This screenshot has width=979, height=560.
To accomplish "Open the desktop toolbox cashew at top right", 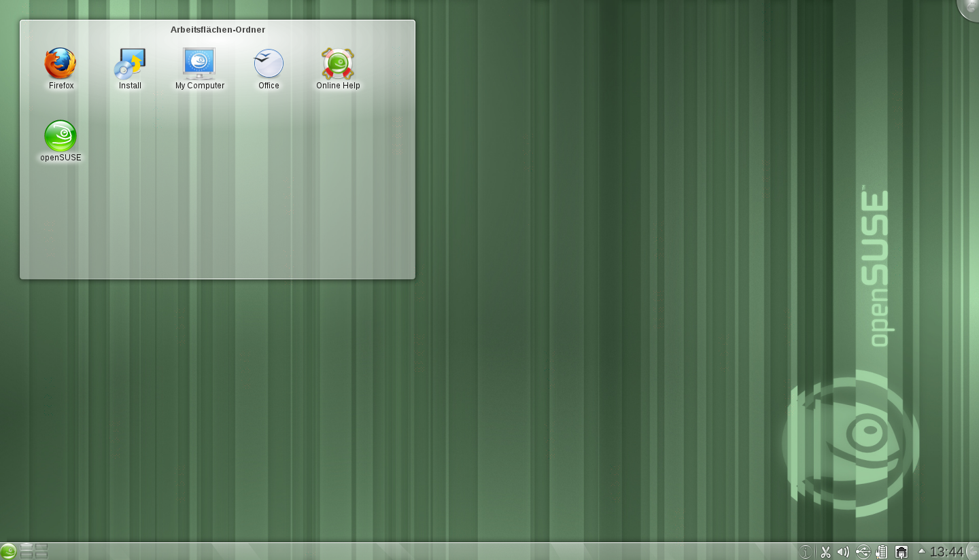I will click(x=972, y=9).
